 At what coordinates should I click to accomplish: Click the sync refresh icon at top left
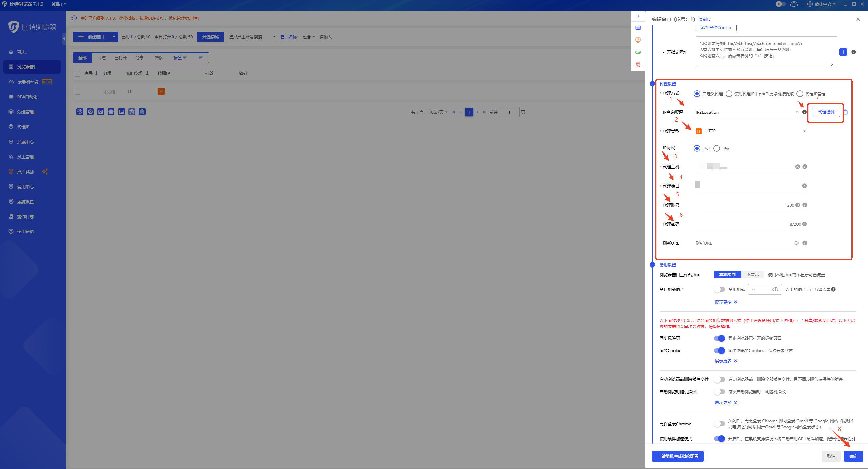click(x=74, y=18)
